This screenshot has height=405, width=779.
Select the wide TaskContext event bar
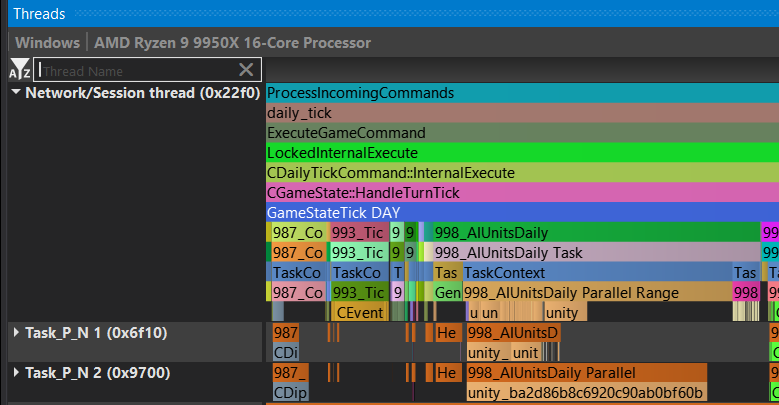[x=597, y=272]
